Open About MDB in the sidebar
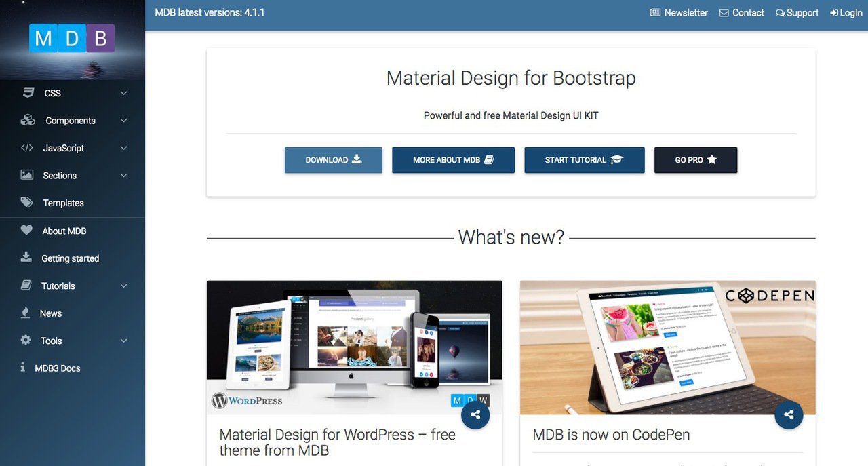 [73, 231]
